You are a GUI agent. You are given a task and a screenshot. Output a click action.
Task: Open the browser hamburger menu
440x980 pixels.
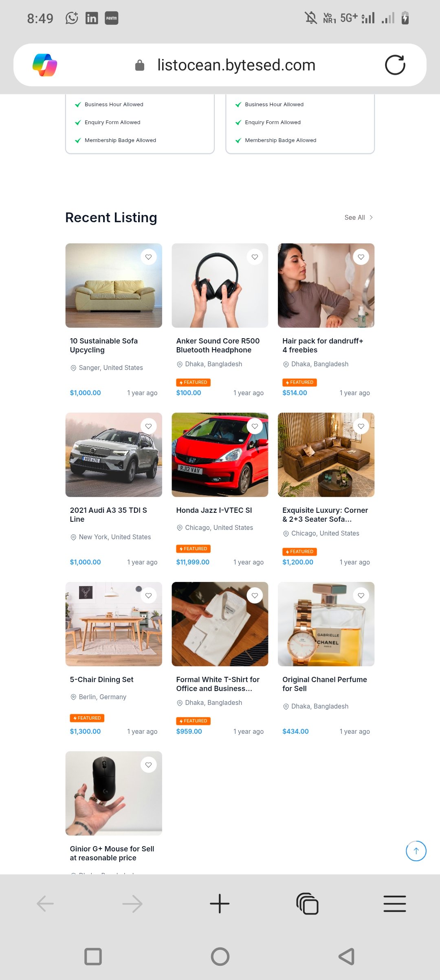pyautogui.click(x=395, y=903)
